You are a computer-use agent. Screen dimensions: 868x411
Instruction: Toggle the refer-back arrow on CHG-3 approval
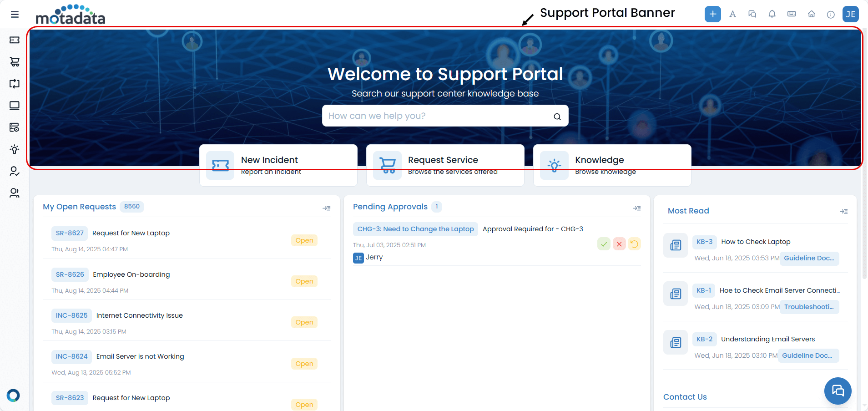pyautogui.click(x=635, y=244)
